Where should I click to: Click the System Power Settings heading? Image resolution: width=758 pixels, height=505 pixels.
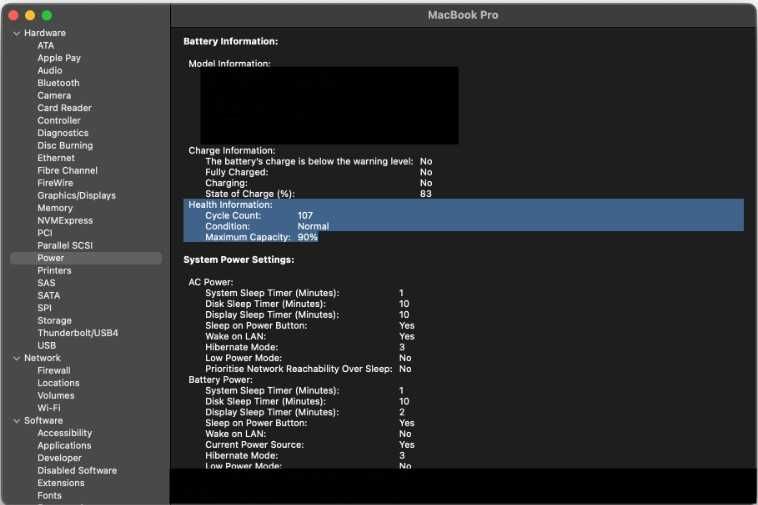239,260
